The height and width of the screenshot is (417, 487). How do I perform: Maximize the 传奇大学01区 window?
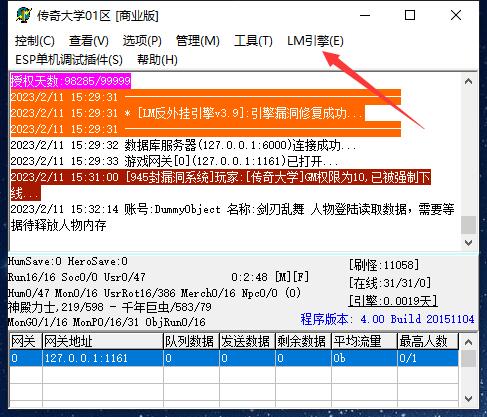(x=410, y=15)
